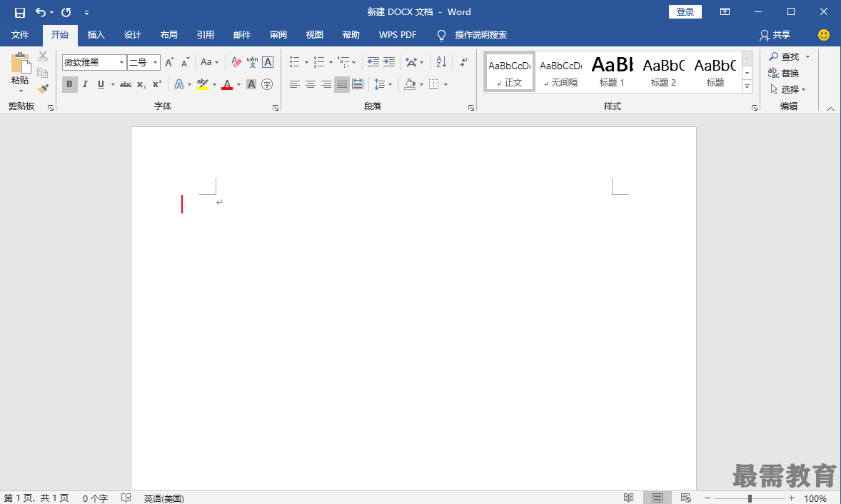Repeat the last action from the quick access bar
This screenshot has height=504, width=841.
tap(66, 12)
